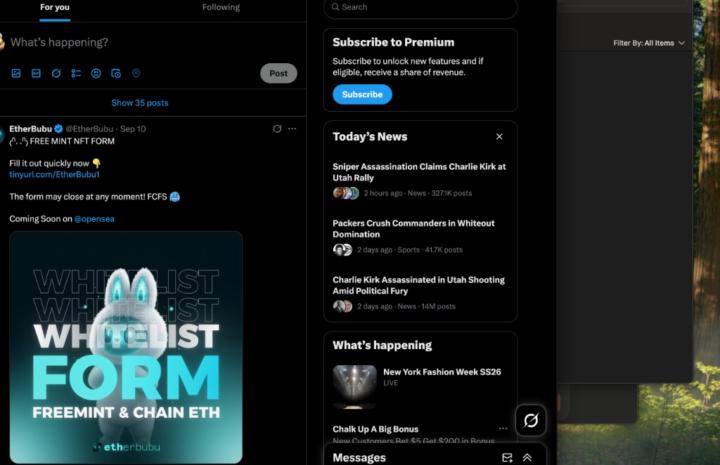
Task: Open the emoji picker
Action: click(x=96, y=73)
